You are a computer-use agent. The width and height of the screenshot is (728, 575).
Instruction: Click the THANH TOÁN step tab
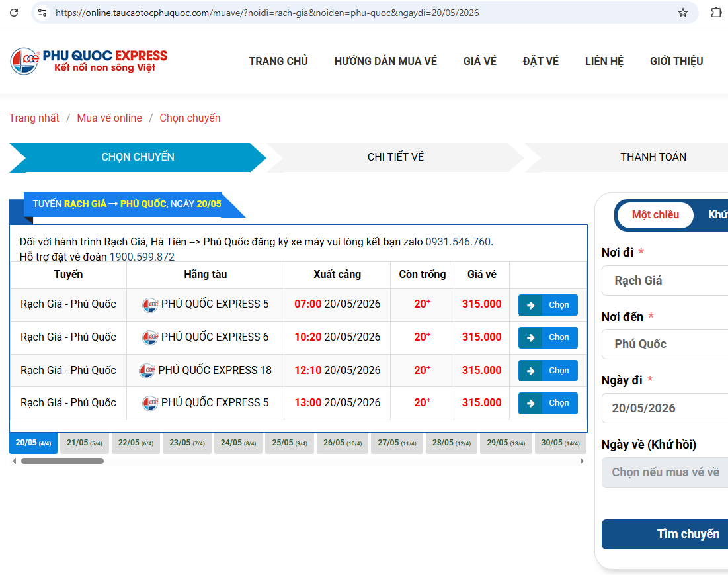[653, 157]
